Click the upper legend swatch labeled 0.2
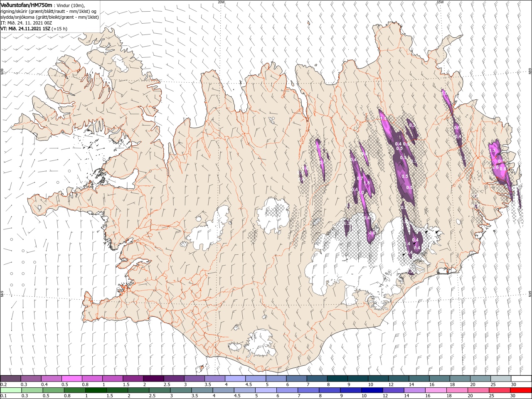 click(x=10, y=378)
